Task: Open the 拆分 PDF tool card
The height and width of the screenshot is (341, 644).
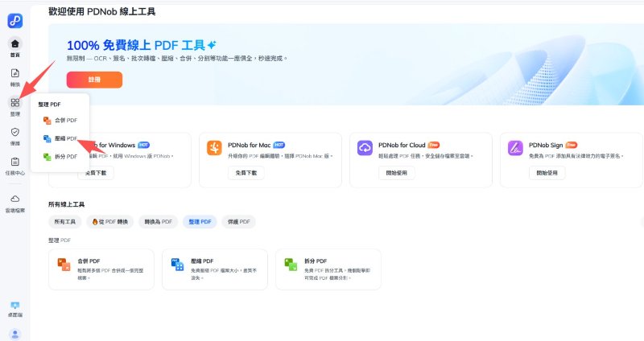Action: (328, 269)
